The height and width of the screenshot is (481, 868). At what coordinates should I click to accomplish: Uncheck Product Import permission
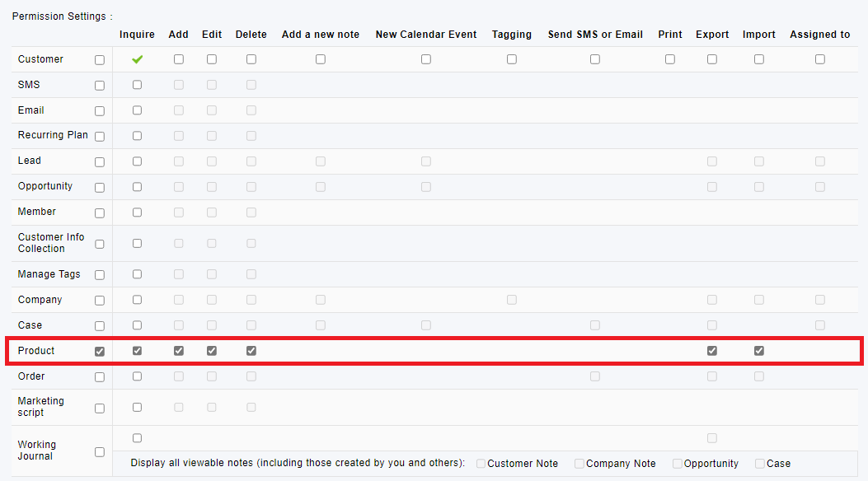[759, 351]
